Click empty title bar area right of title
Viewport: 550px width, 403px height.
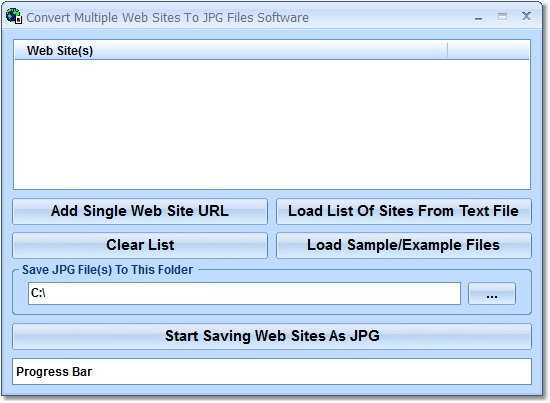pos(389,18)
